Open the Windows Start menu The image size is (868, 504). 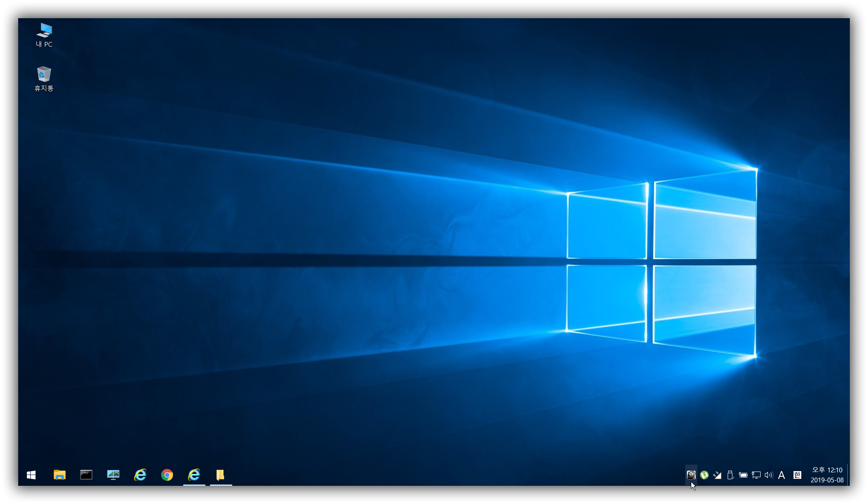31,475
